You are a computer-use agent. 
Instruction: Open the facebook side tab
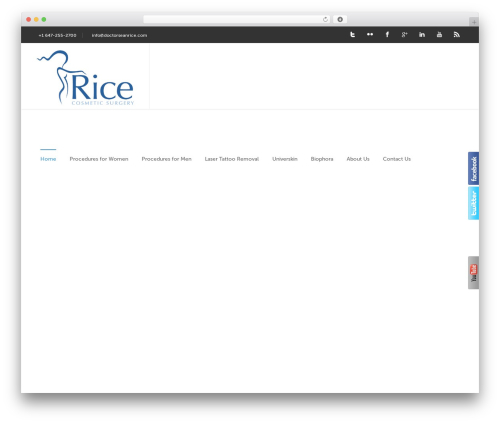click(x=473, y=168)
